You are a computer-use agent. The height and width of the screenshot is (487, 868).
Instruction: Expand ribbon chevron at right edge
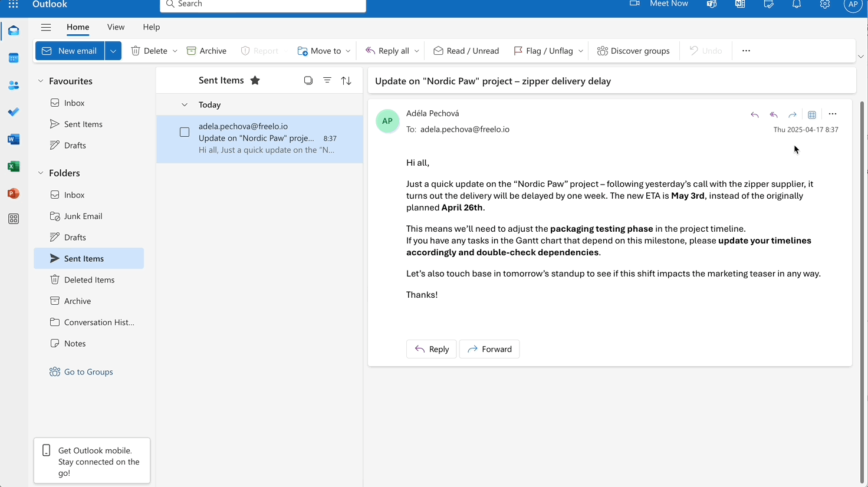tap(861, 57)
